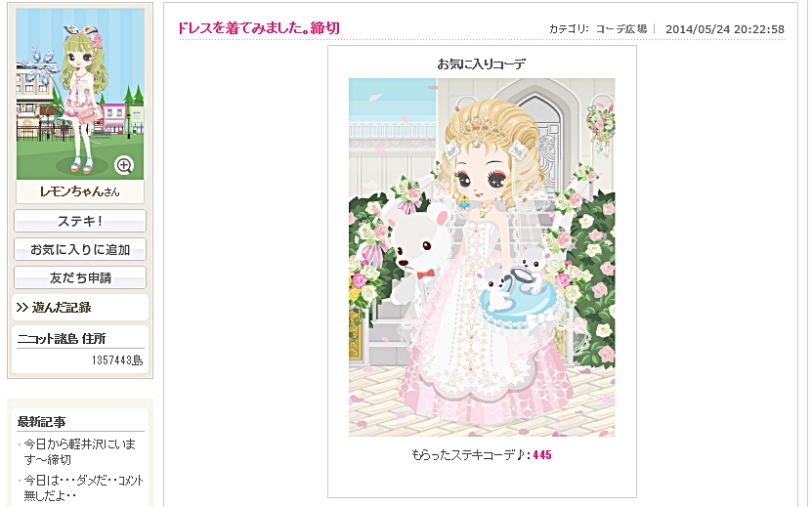Open レモンちゃん profile name link

(72, 191)
